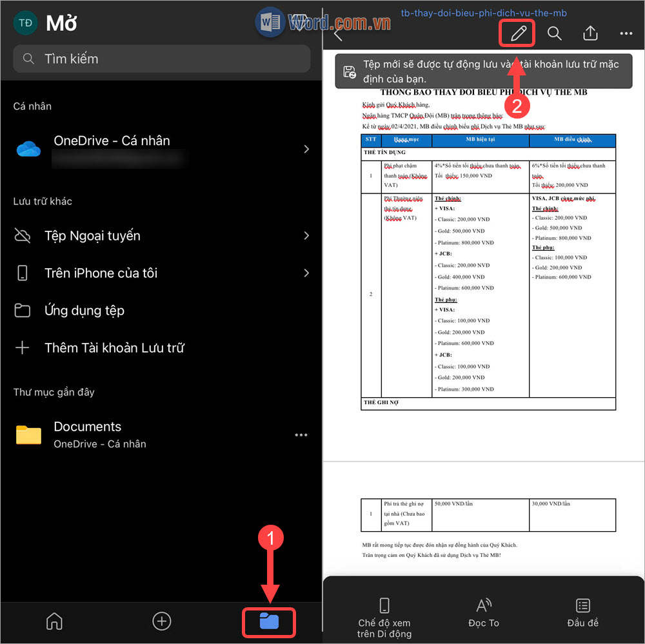
Task: Tap the plus icon beside Thêm Tài khoản
Action: pyautogui.click(x=22, y=348)
